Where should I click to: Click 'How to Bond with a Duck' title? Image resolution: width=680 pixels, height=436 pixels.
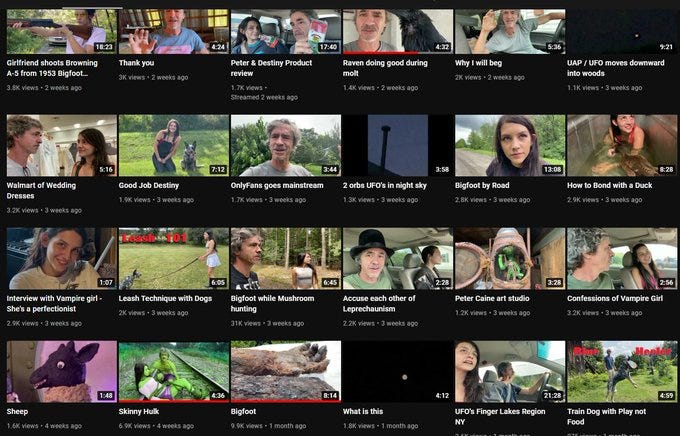tap(609, 185)
